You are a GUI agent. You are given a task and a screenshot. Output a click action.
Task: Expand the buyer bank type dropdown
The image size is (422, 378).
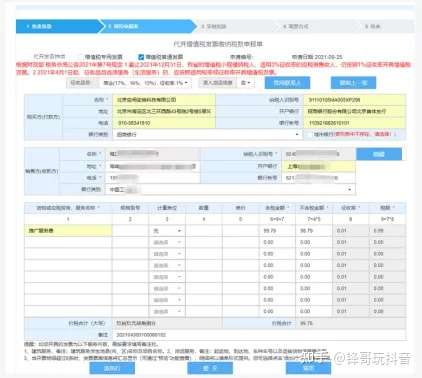207,134
